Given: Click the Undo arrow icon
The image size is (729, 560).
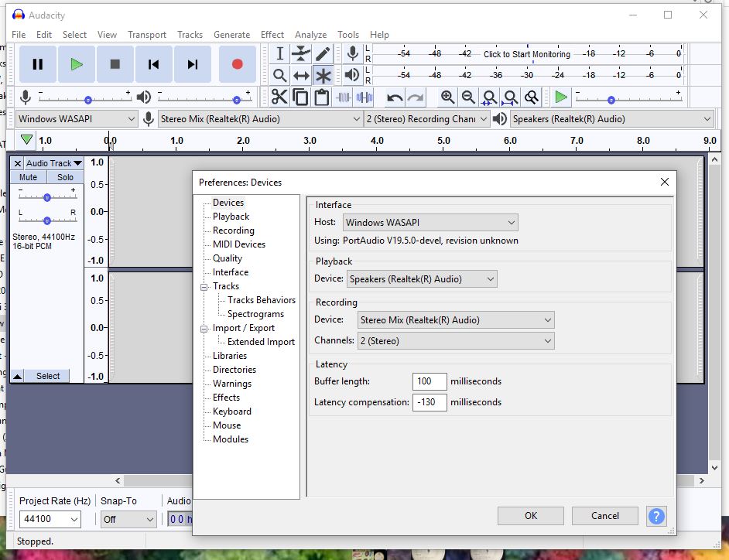Looking at the screenshot, I should coord(395,97).
